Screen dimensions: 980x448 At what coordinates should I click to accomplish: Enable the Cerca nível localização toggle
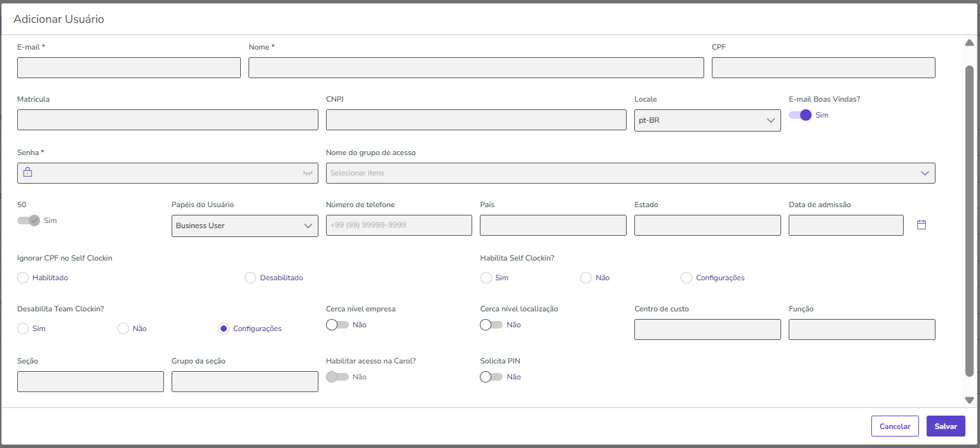pos(491,325)
